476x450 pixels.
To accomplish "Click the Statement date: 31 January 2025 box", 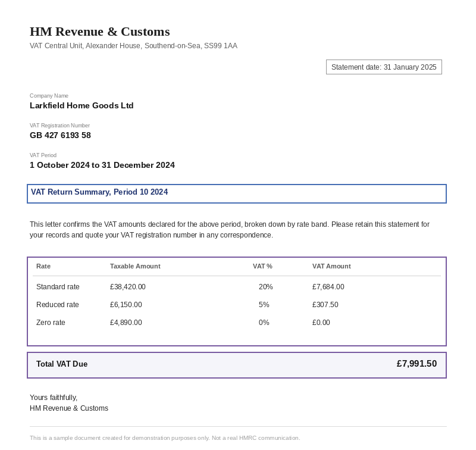I will coord(384,67).
